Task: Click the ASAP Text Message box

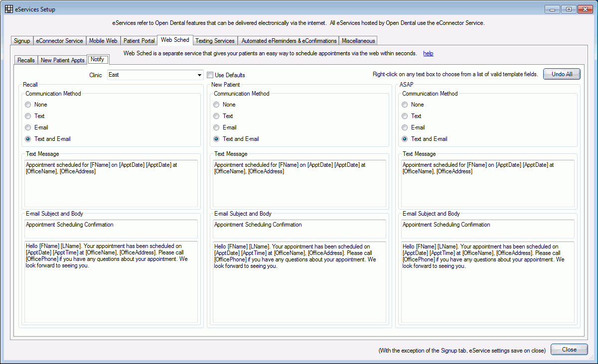Action: click(488, 183)
